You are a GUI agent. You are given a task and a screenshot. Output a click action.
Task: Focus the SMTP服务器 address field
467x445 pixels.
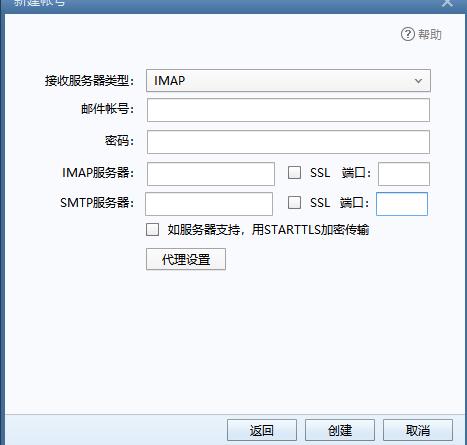click(209, 204)
